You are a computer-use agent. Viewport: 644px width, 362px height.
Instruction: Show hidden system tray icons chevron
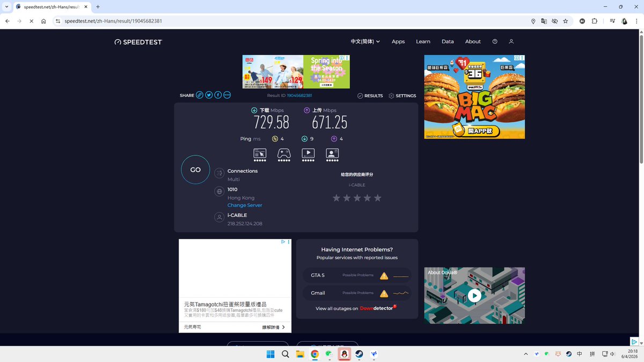tap(526, 354)
